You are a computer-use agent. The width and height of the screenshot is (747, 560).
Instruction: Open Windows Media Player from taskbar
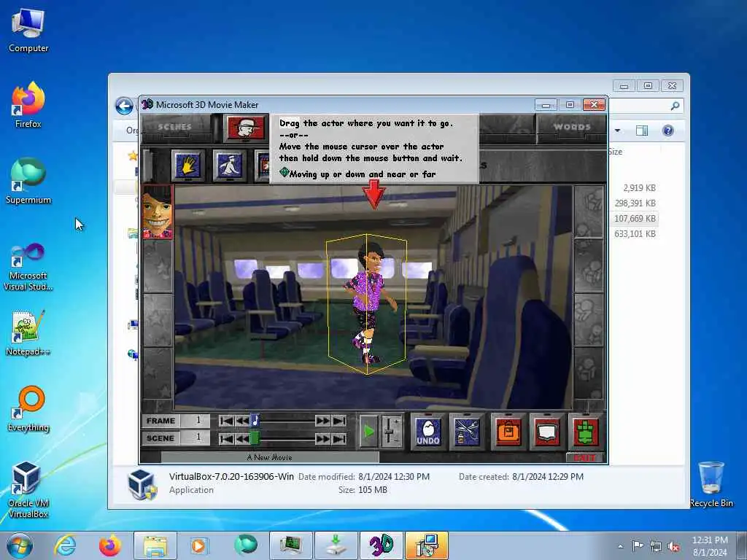tap(199, 545)
